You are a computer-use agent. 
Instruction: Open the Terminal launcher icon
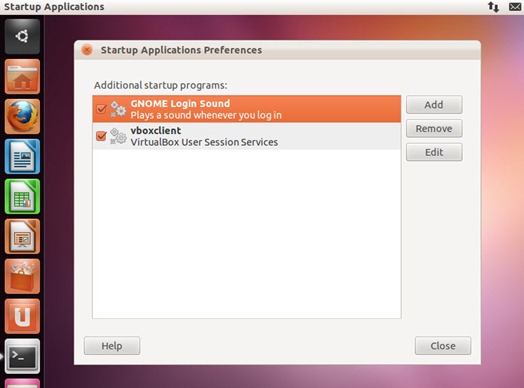click(22, 356)
